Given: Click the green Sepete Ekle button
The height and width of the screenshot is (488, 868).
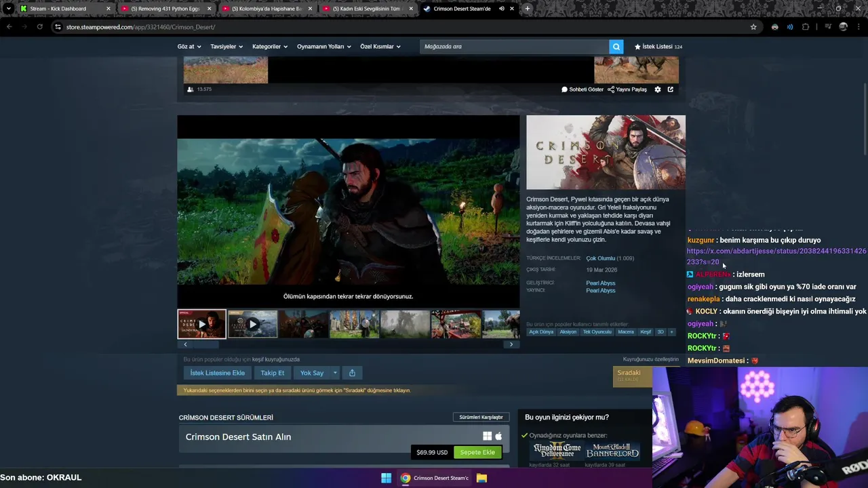Looking at the screenshot, I should [477, 452].
